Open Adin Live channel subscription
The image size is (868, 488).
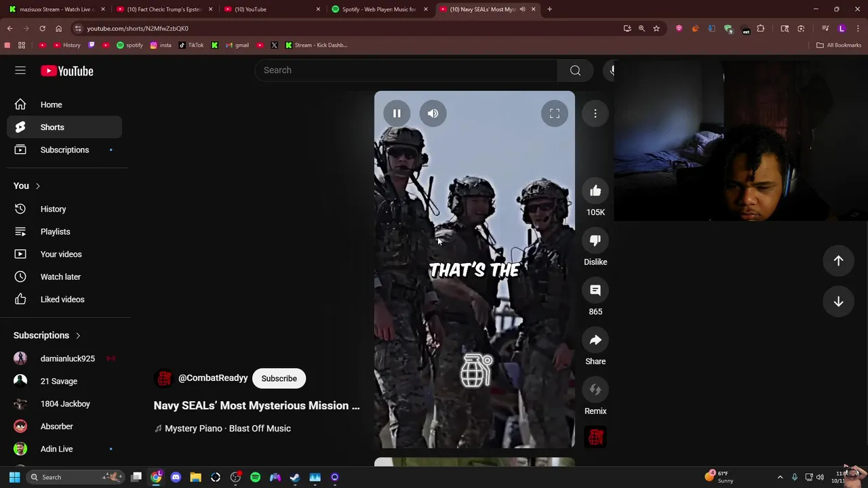pyautogui.click(x=64, y=449)
